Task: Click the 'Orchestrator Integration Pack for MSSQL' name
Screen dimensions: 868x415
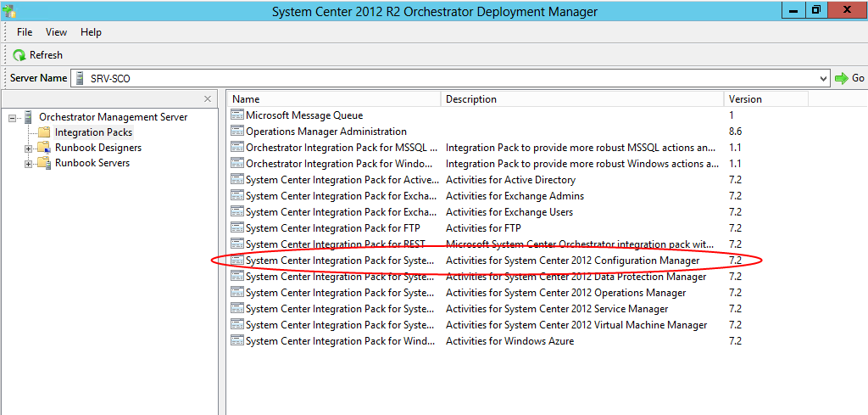Action: pos(342,148)
